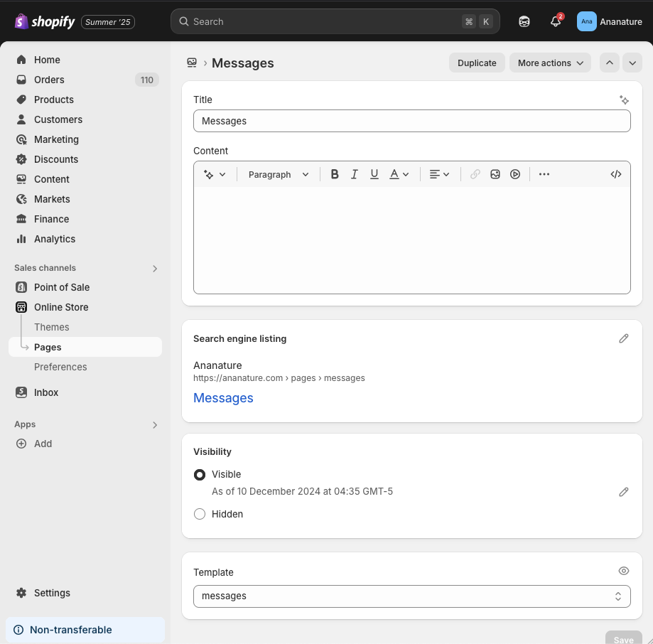The image size is (653, 644).
Task: Insert a video into the content
Action: point(514,174)
